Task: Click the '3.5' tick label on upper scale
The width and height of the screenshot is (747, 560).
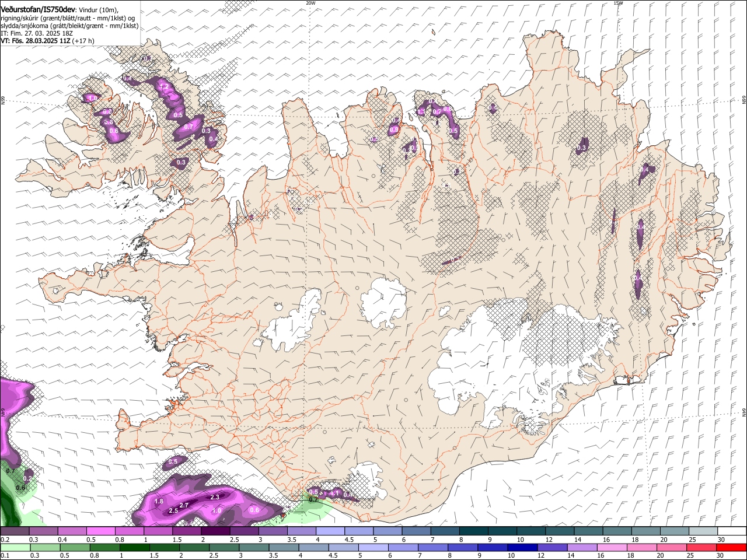Action: click(292, 540)
